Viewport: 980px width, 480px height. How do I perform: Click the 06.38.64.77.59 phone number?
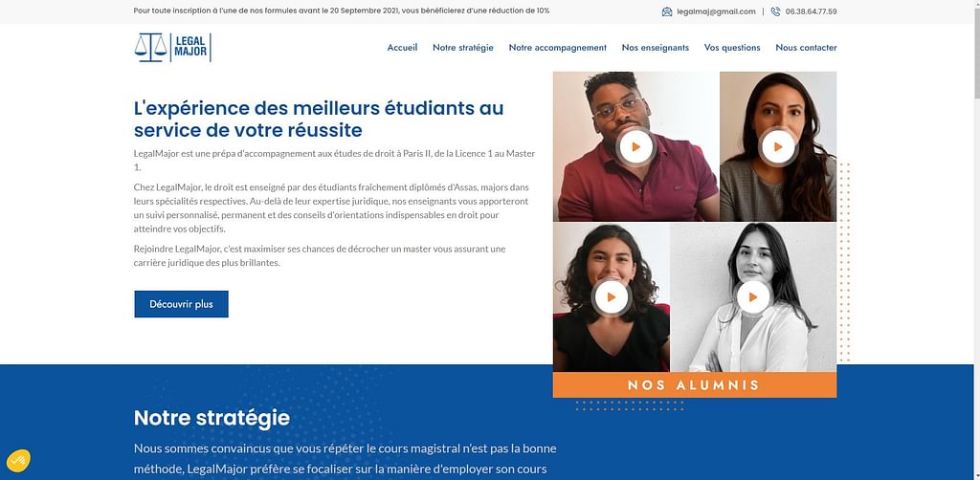(811, 11)
